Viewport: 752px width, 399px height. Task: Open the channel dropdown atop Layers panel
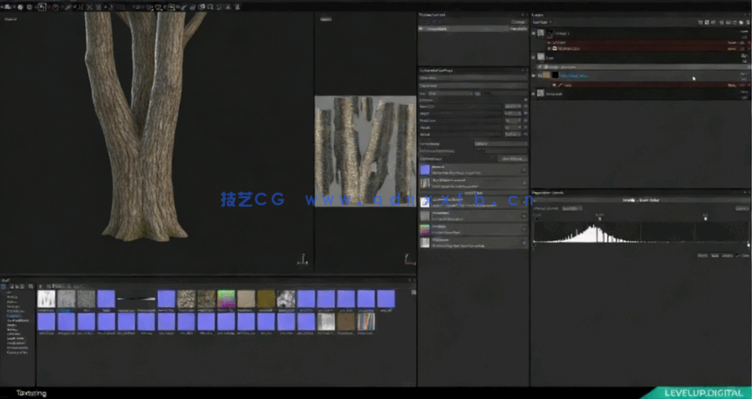pos(542,22)
